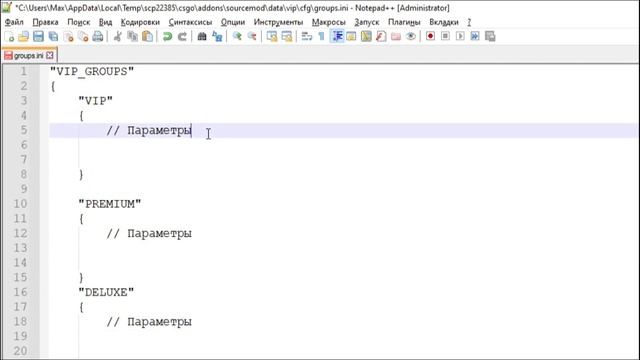
Task: Create a new file with the New toolbar icon
Action: click(9, 37)
